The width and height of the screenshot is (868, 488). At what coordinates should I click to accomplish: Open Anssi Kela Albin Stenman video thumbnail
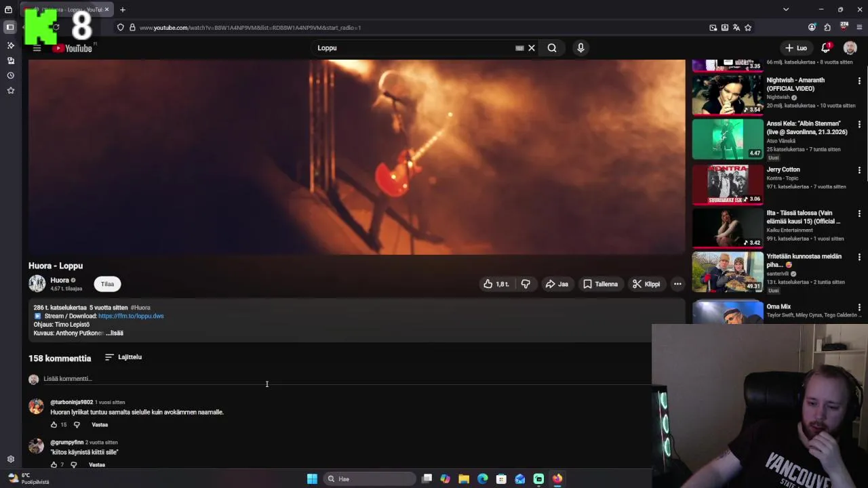[x=728, y=138]
